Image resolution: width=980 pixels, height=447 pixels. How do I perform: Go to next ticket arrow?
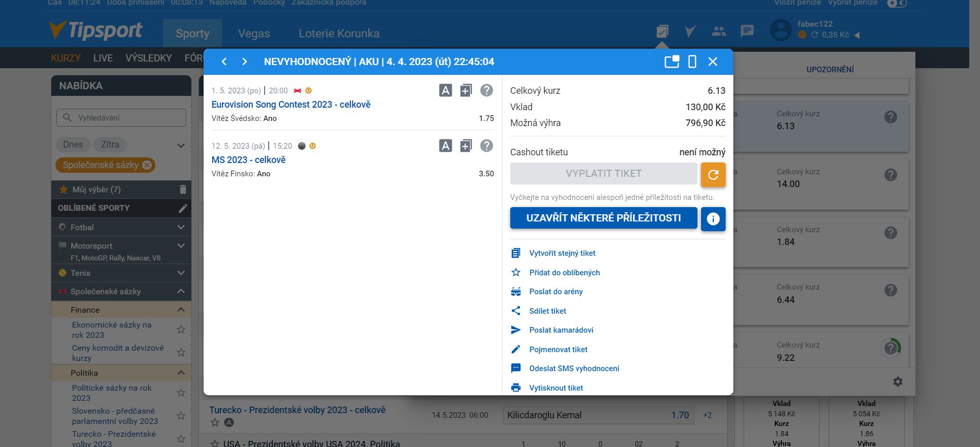point(245,62)
